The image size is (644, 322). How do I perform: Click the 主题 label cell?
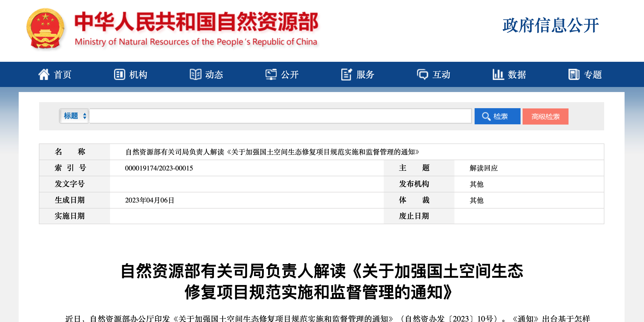(x=419, y=168)
